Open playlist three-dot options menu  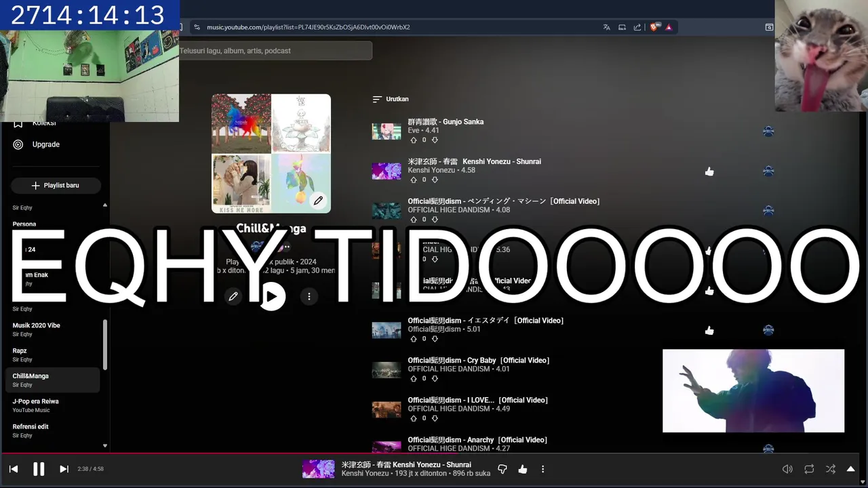(309, 296)
